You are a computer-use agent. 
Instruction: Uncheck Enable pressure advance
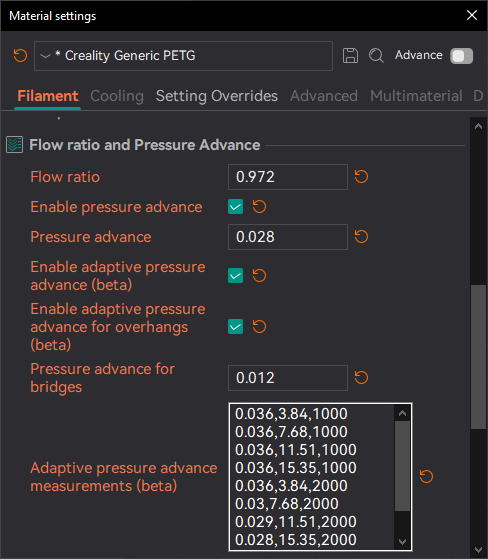coord(236,207)
